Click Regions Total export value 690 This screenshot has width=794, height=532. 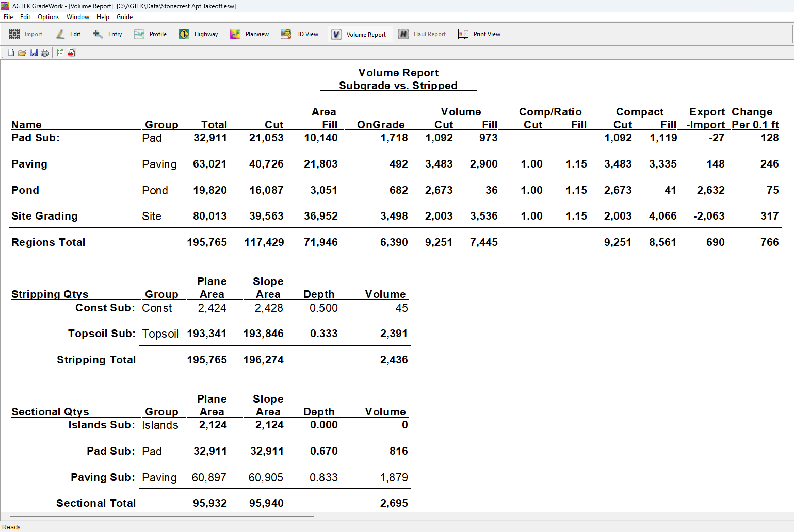[715, 242]
